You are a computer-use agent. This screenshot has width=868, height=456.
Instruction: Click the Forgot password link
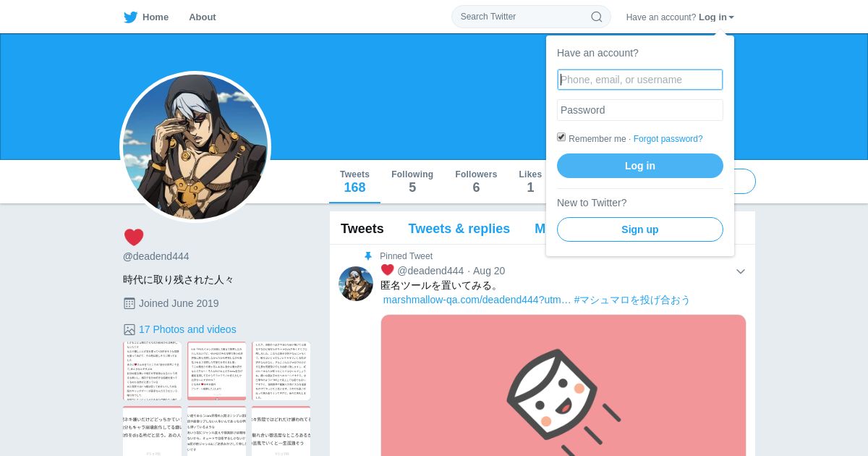[668, 139]
